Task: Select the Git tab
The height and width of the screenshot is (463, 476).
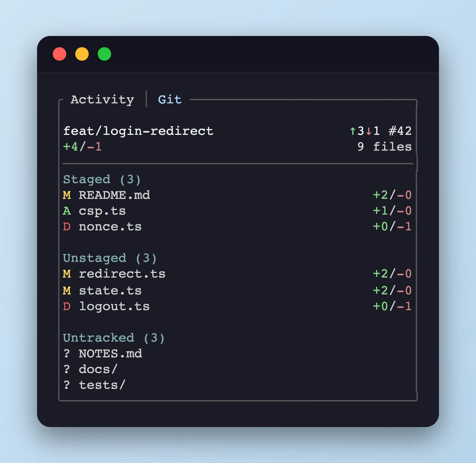Action: [170, 99]
